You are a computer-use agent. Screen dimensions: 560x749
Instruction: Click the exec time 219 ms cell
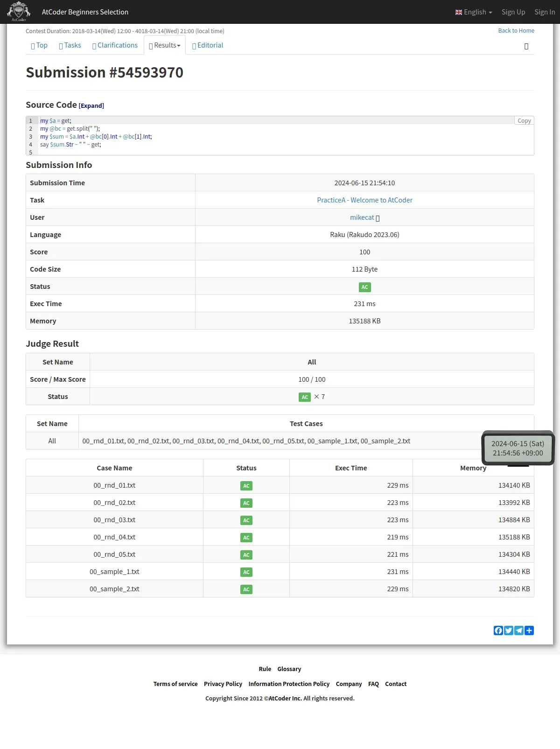[351, 537]
